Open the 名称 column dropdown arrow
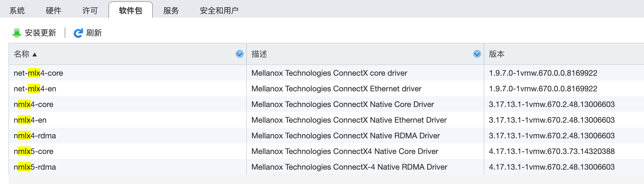 coord(240,54)
